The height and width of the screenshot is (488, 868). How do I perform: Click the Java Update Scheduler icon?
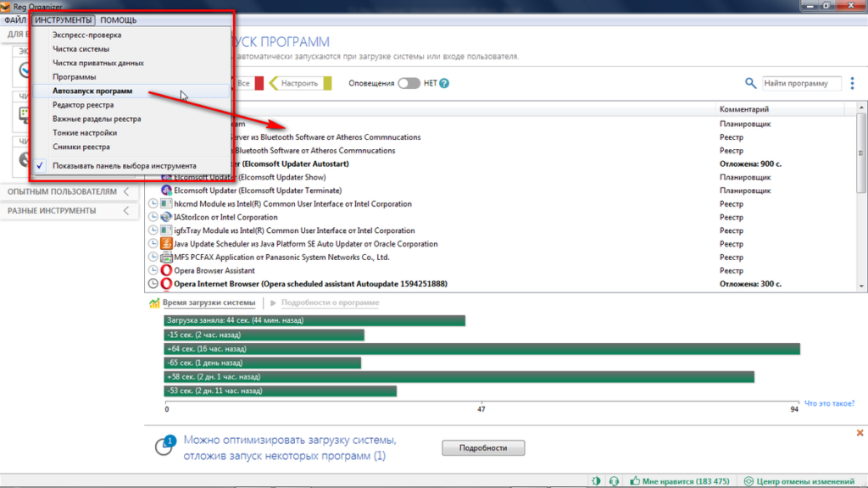tap(167, 244)
